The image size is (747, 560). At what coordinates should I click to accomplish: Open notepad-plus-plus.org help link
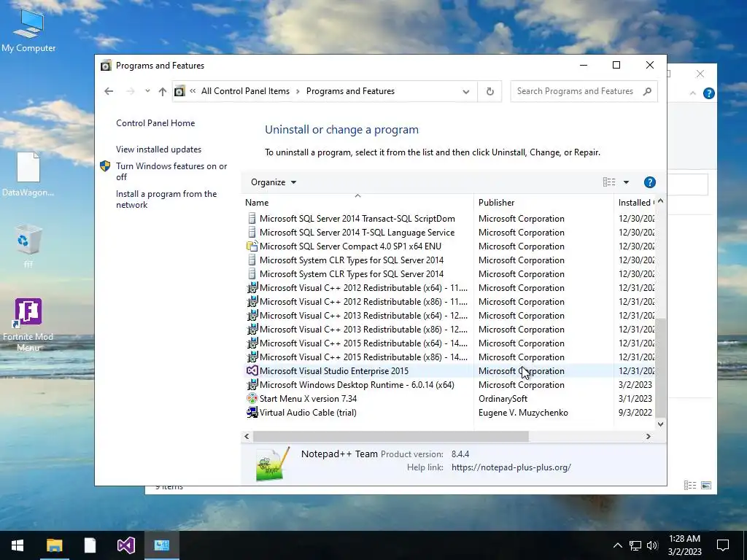coord(511,467)
